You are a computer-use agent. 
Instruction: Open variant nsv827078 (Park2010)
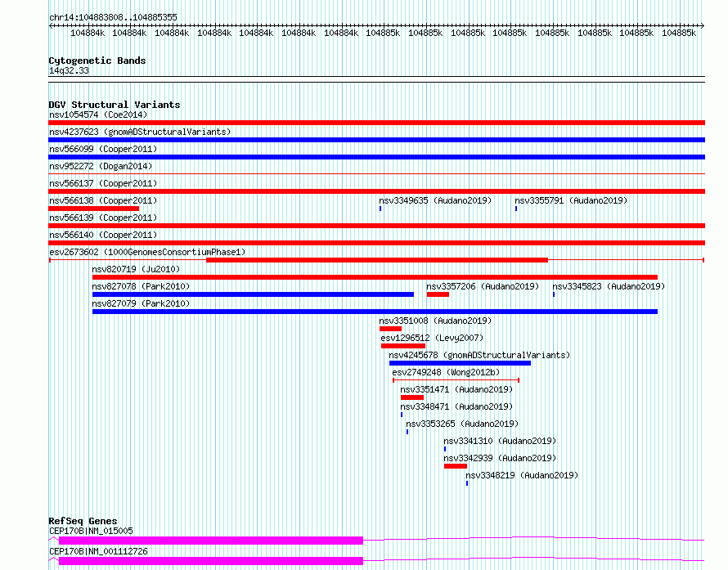[x=141, y=286]
